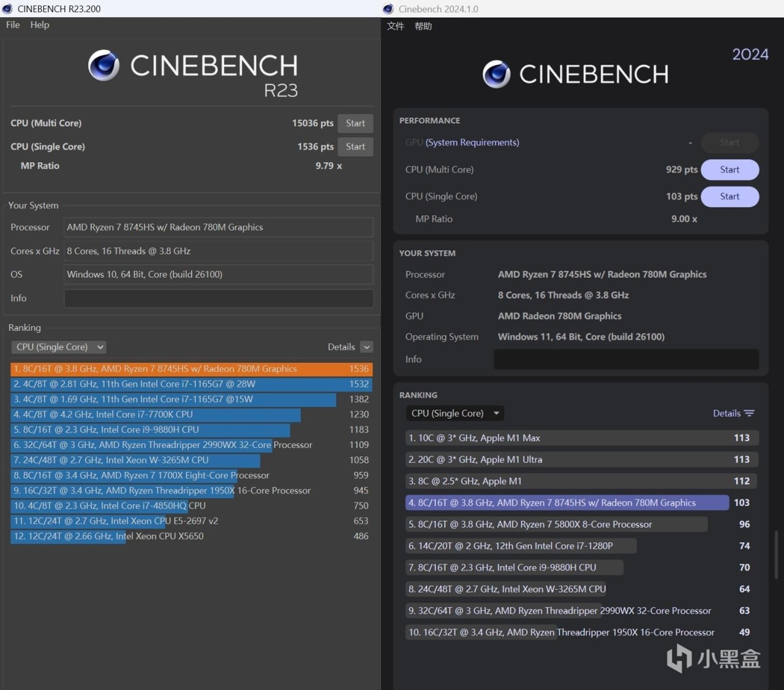Open the GPU (System Requirements) link

pyautogui.click(x=472, y=142)
